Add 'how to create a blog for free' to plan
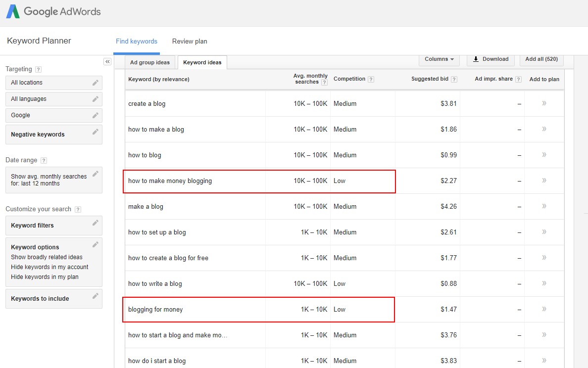The width and height of the screenshot is (588, 368). [544, 257]
